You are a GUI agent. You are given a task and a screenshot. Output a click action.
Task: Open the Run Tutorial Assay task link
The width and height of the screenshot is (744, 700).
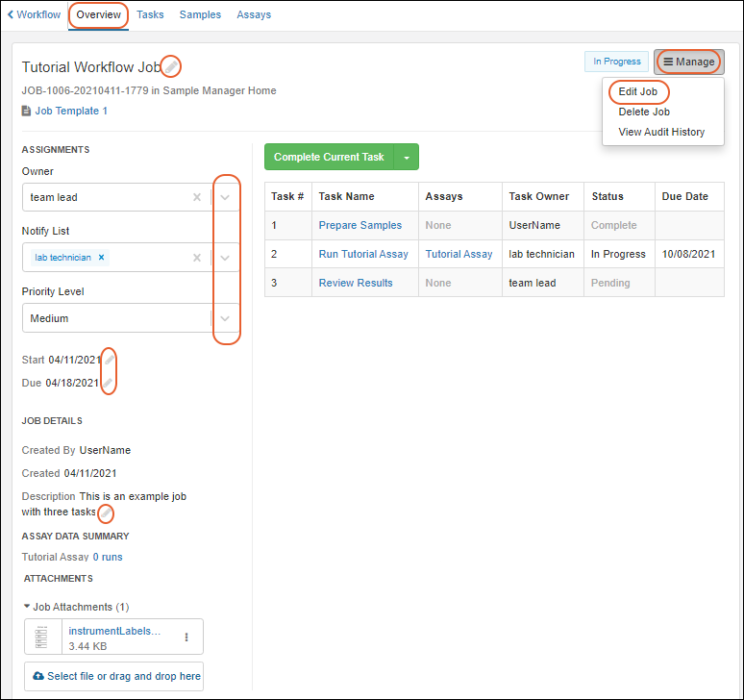click(363, 254)
